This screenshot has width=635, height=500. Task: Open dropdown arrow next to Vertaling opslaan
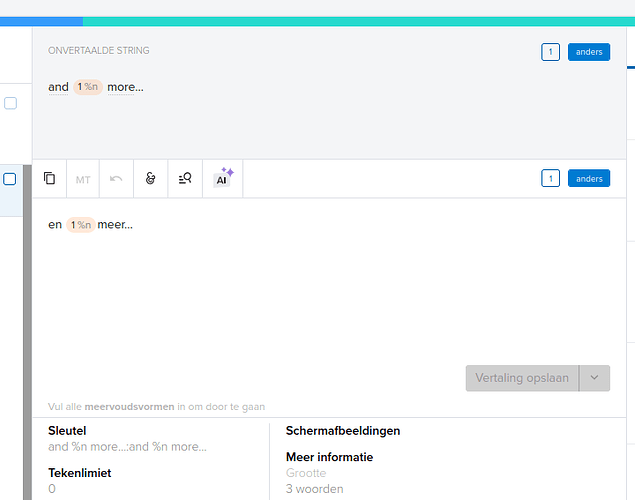tap(595, 378)
